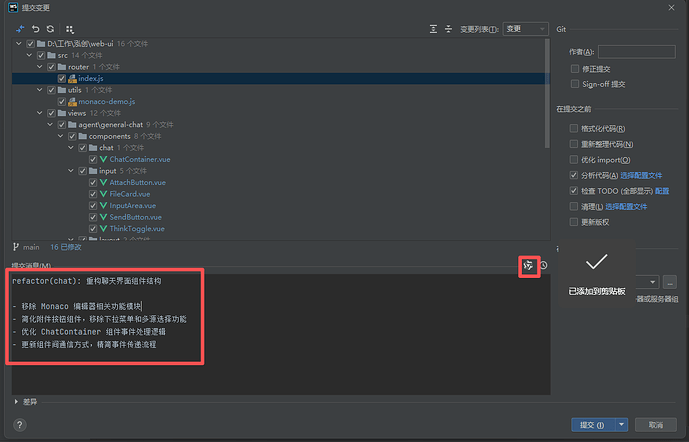Uncheck the ChatContainer.vue checkbox
This screenshot has width=689, height=442.
pyautogui.click(x=93, y=159)
